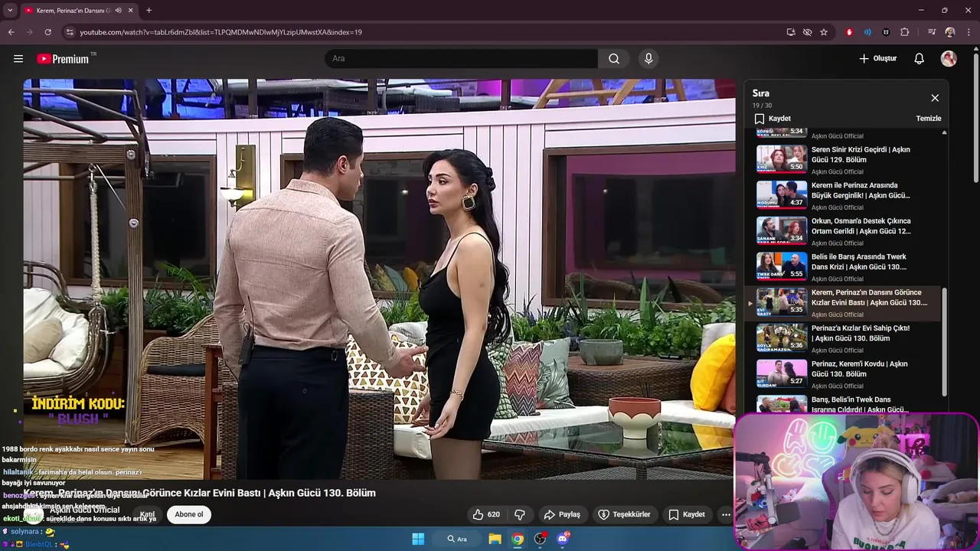980x551 pixels.
Task: Share the video with Paylaş
Action: pyautogui.click(x=562, y=514)
